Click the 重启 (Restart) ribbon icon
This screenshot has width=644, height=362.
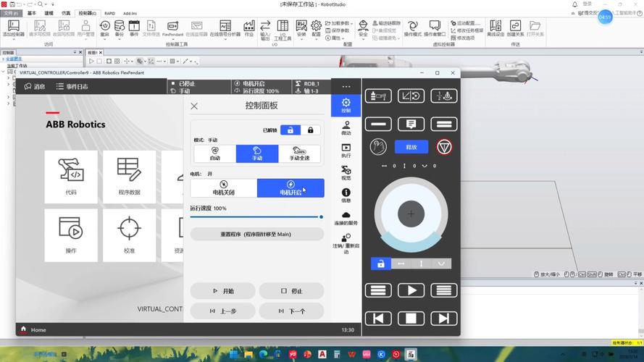105,28
